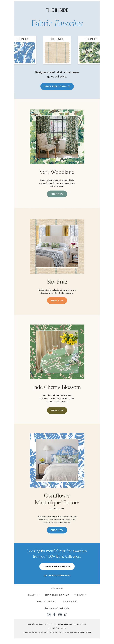Open the TikTok icon link
This screenshot has width=114, height=644.
pos(66,614)
